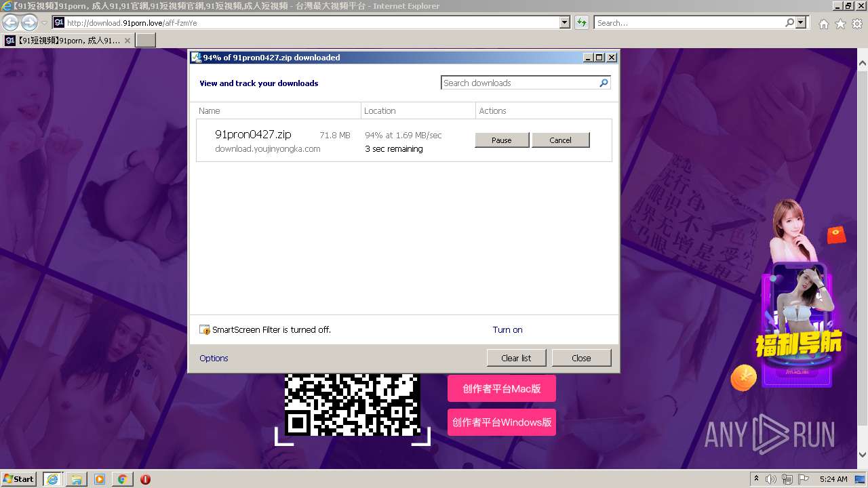868x488 pixels.
Task: Close the 91porn browser tab
Action: [127, 40]
